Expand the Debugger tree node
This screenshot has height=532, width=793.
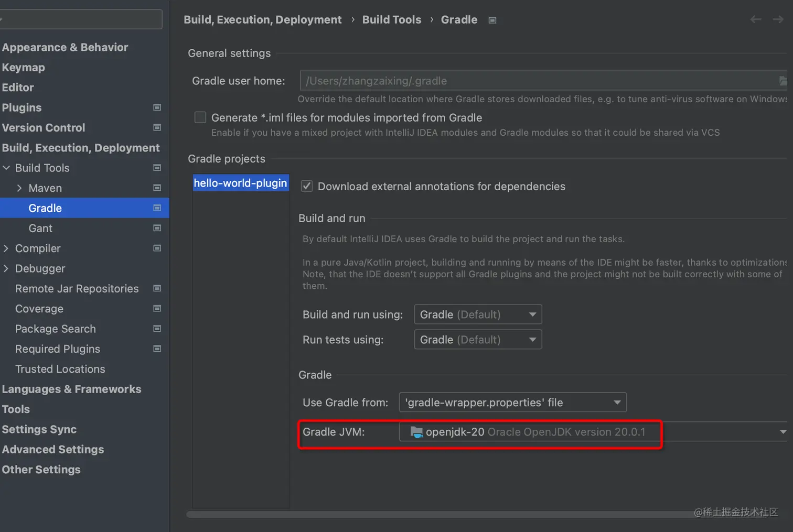(x=6, y=268)
